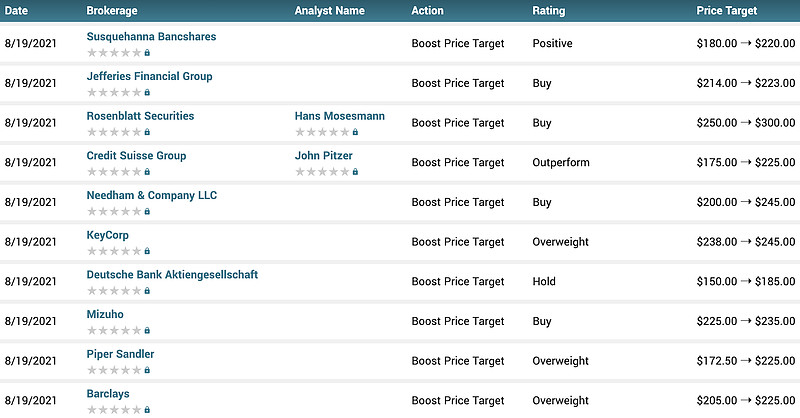The height and width of the screenshot is (418, 800).
Task: Sort by the Analyst Name column header
Action: (330, 11)
